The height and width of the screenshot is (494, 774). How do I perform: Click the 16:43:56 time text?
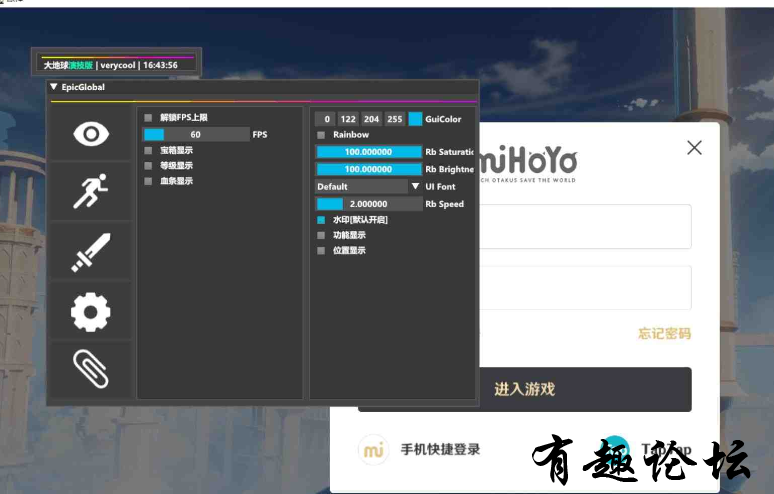(160, 65)
